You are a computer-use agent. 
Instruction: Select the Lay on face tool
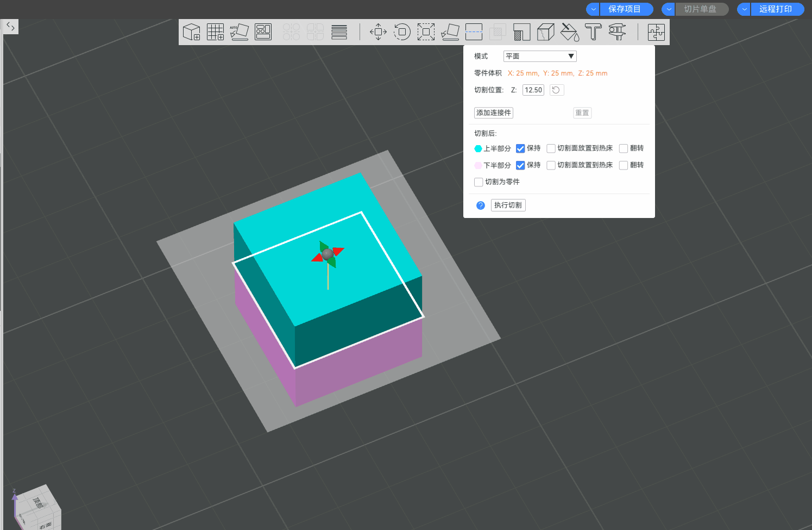[x=450, y=32]
